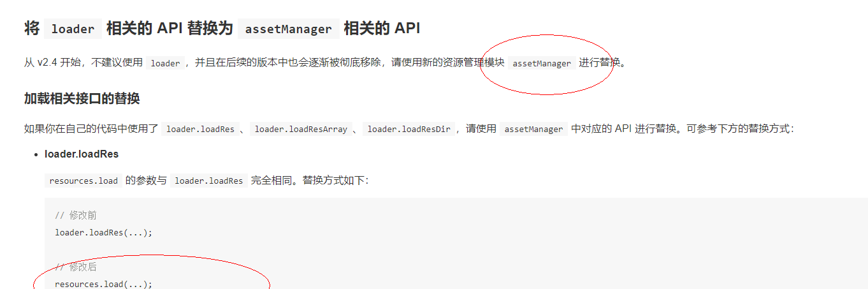Click the text '从 v2.4 开始，不建议使用'
868x289 pixels.
(83, 63)
